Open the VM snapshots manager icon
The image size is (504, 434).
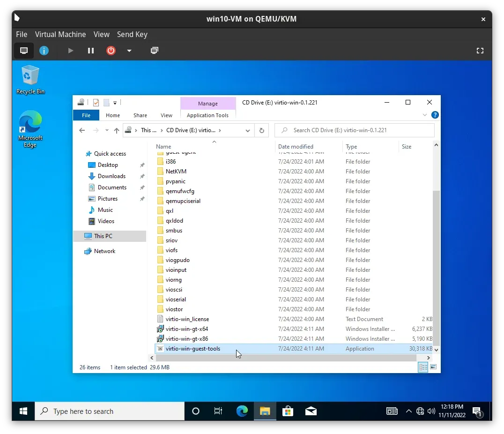[154, 51]
